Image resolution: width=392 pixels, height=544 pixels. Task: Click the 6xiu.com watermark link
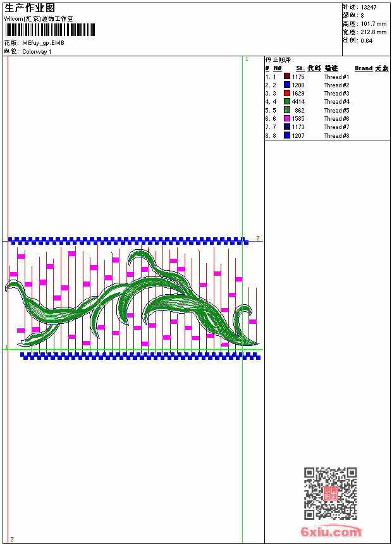[331, 531]
